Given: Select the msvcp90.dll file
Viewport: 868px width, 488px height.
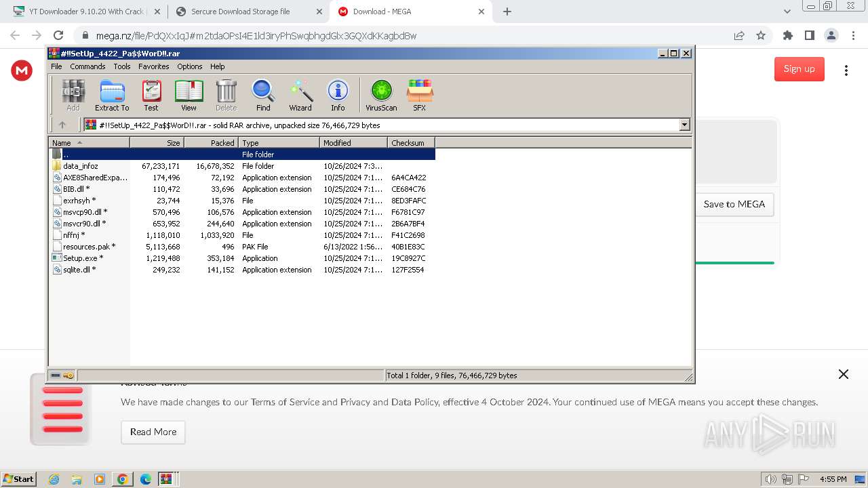Looking at the screenshot, I should 242,212.
